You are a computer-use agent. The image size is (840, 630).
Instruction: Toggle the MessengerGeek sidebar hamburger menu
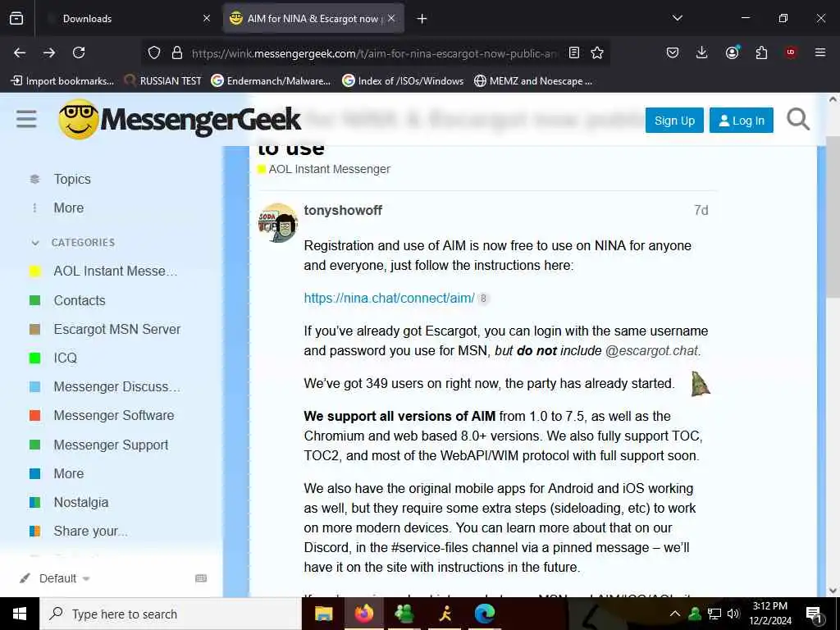point(26,119)
